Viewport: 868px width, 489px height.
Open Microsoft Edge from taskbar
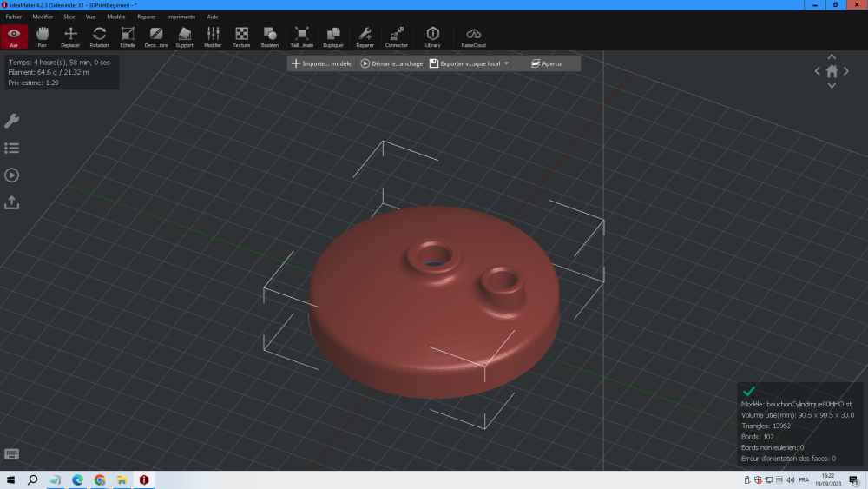click(x=77, y=480)
